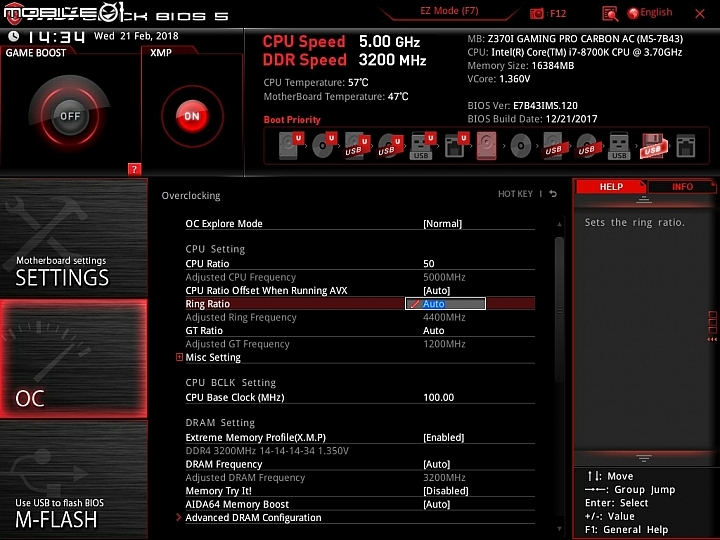Select highlighted USB floppy boot icon
The height and width of the screenshot is (540, 720).
[x=653, y=146]
